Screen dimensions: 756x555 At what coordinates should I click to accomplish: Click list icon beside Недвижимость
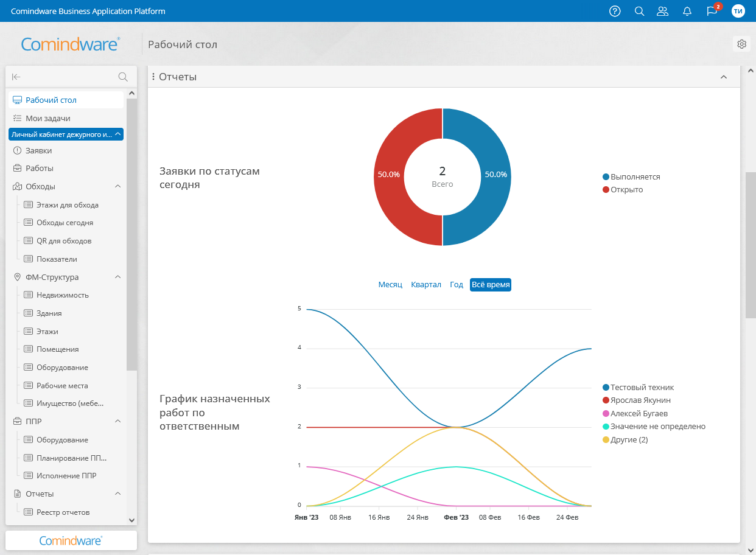[28, 295]
